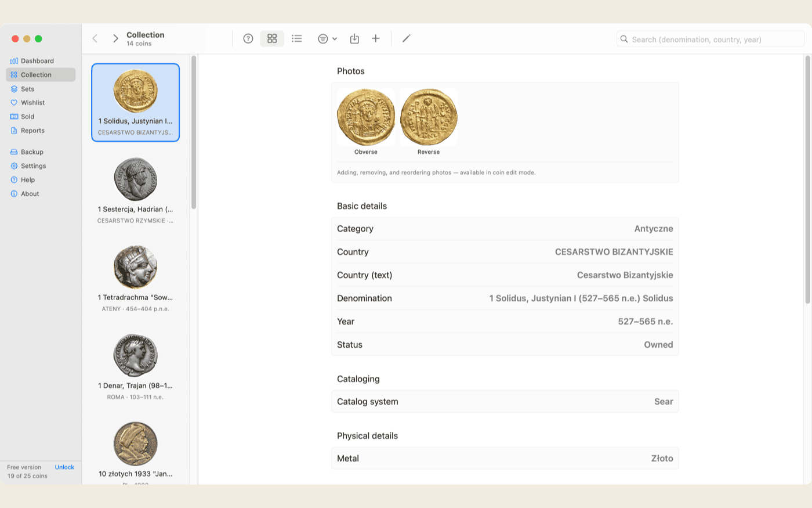
Task: Switch to grid view
Action: tap(272, 38)
